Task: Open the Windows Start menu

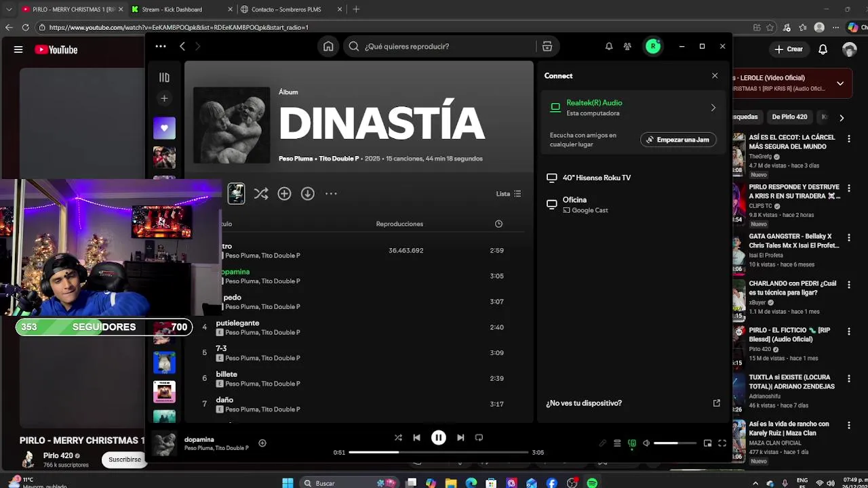Action: (288, 483)
